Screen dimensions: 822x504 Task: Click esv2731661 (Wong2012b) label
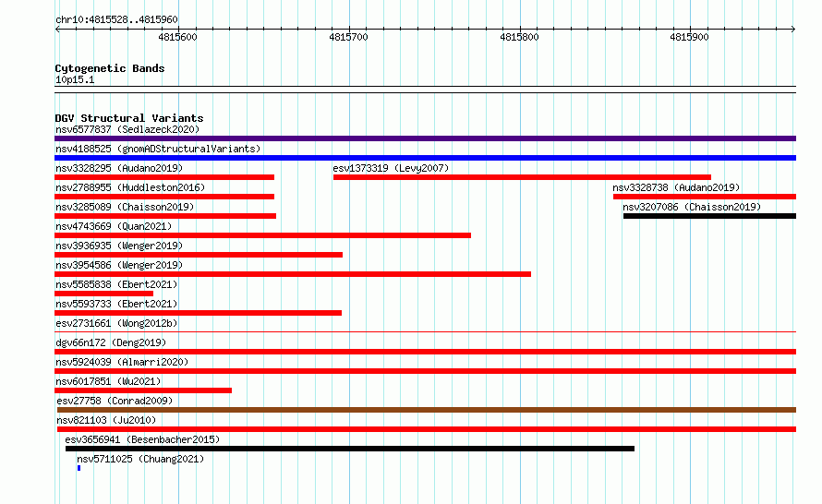click(x=116, y=323)
